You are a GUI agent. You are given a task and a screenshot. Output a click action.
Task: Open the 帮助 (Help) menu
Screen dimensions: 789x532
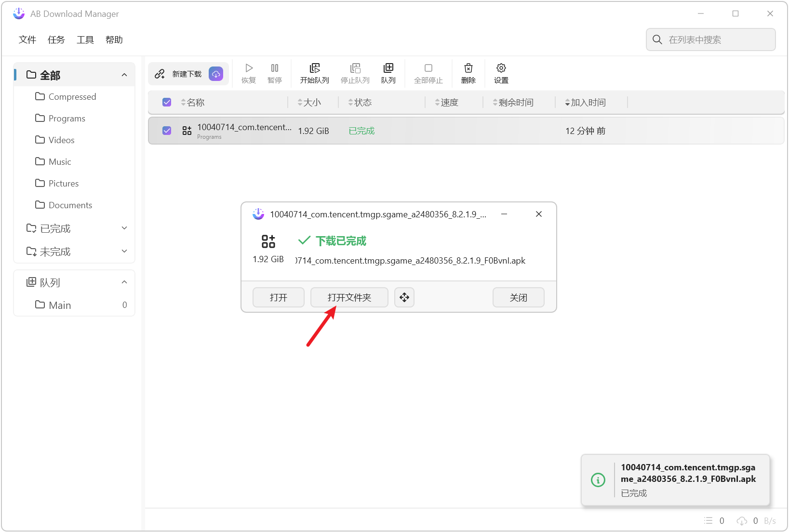coord(114,40)
